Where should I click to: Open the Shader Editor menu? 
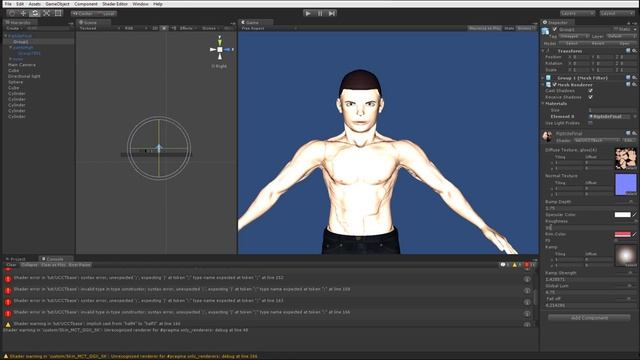tap(115, 4)
